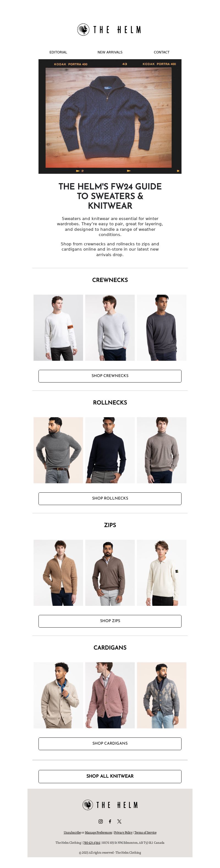Open the Terms of Service link
The width and height of the screenshot is (220, 868).
[x=145, y=832]
